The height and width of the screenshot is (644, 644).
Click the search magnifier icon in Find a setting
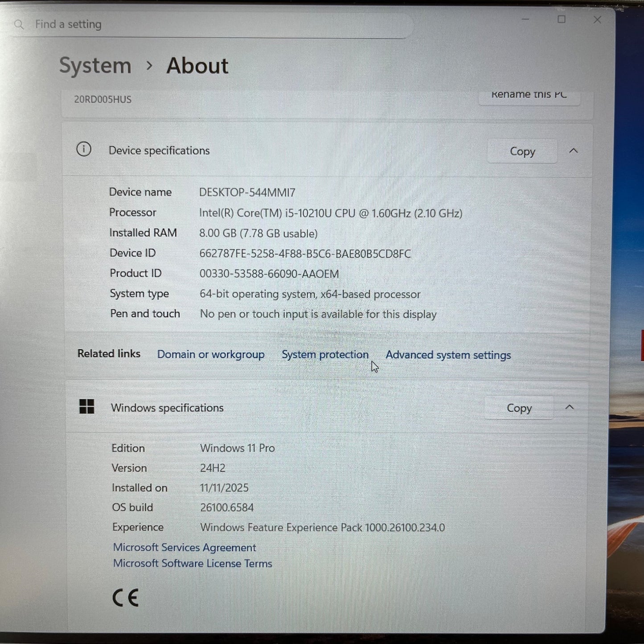pos(19,25)
